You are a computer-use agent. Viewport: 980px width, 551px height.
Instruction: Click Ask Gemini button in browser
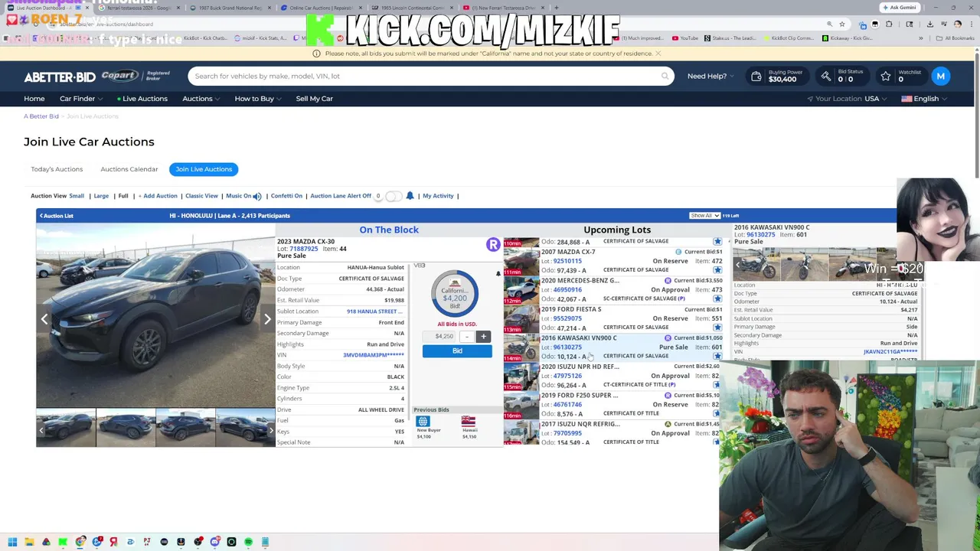(x=899, y=8)
